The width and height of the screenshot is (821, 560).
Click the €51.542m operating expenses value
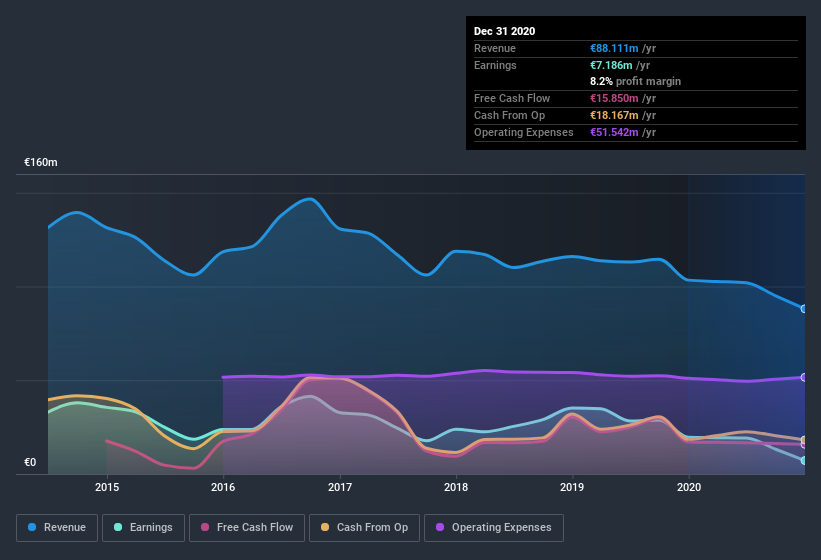tap(614, 132)
